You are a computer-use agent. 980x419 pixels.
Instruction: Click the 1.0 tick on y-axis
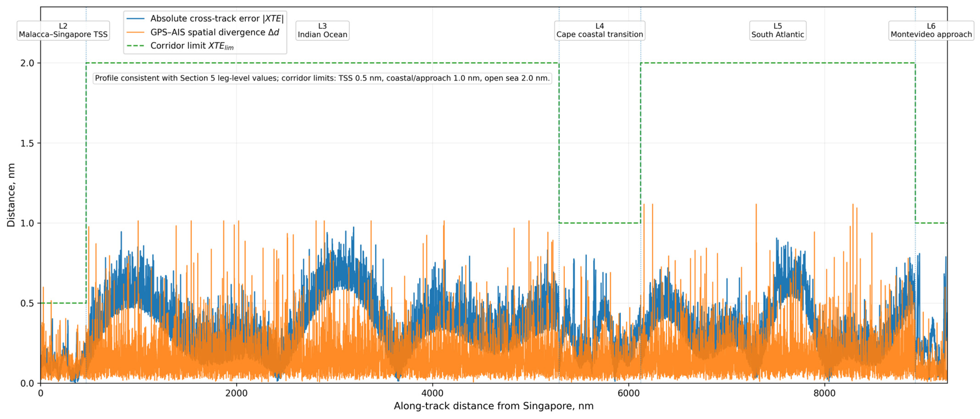click(27, 223)
